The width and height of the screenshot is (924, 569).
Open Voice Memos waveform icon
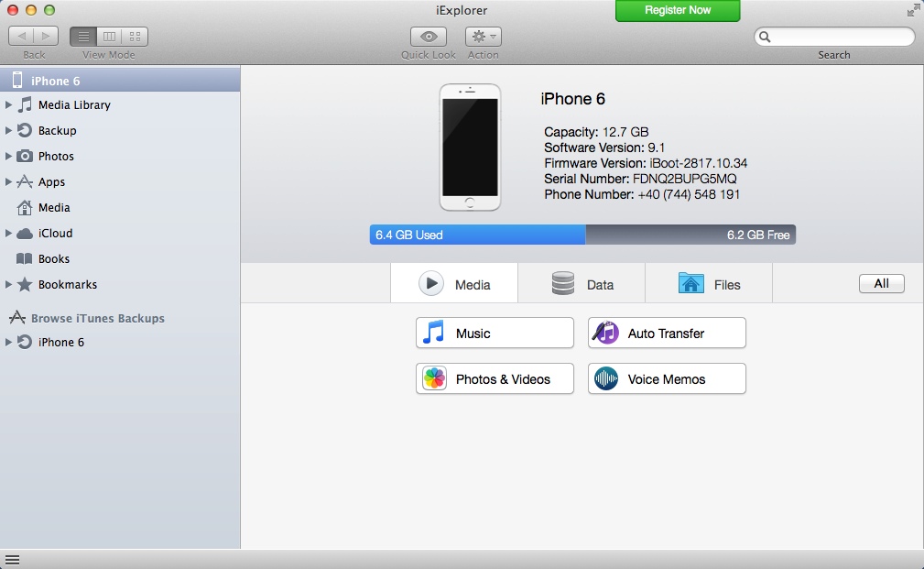pyautogui.click(x=605, y=379)
